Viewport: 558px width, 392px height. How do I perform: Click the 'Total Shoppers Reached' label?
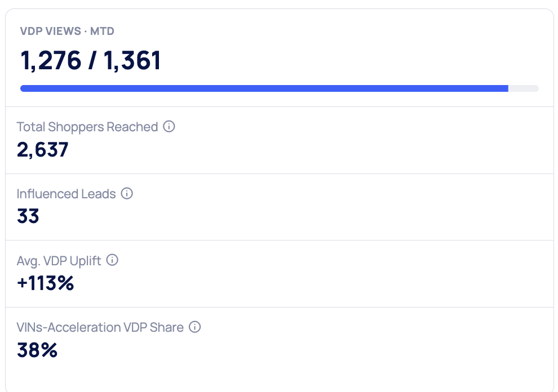tap(87, 127)
